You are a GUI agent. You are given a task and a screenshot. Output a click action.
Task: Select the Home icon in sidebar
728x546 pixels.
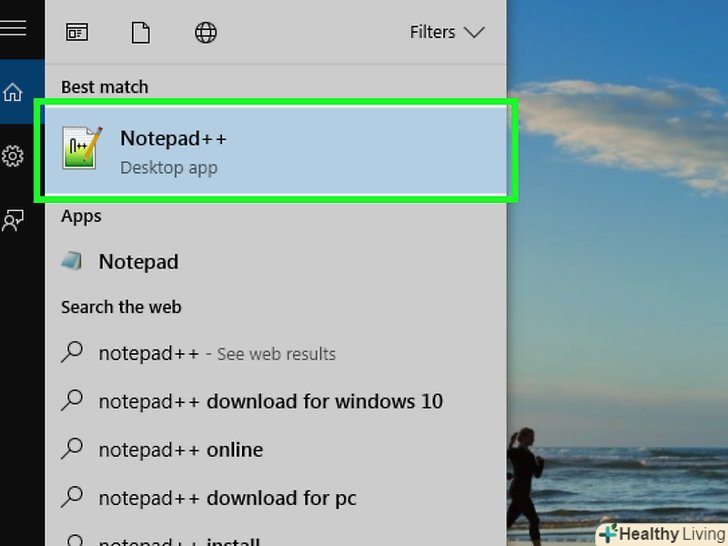coord(13,92)
